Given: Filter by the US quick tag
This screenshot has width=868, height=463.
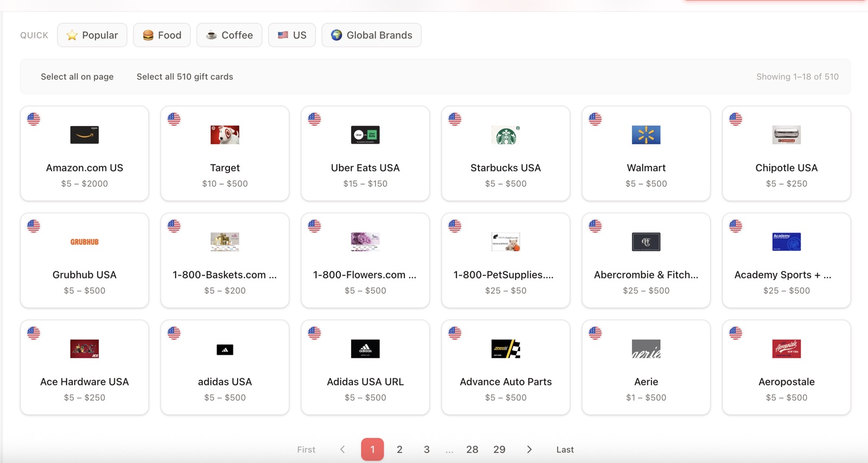Looking at the screenshot, I should pyautogui.click(x=292, y=35).
